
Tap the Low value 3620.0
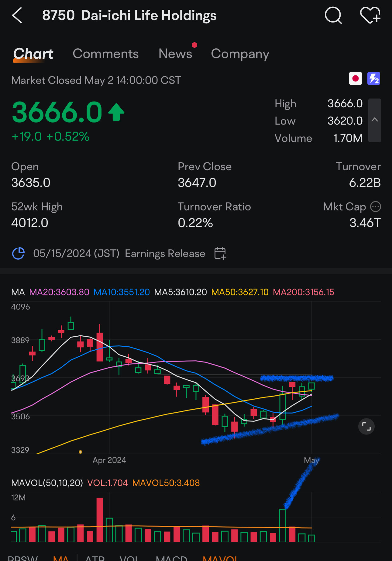(x=345, y=121)
